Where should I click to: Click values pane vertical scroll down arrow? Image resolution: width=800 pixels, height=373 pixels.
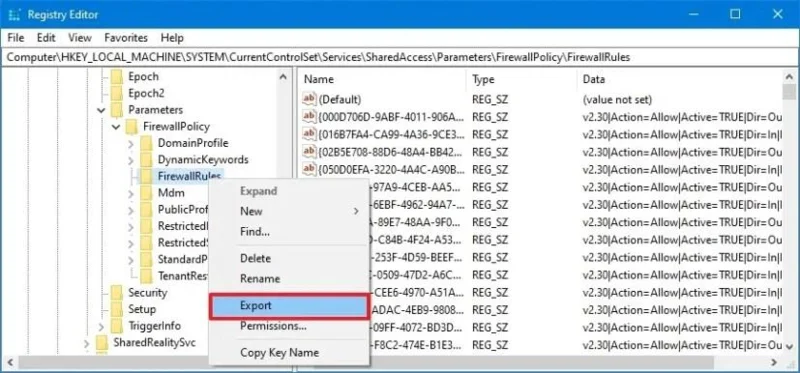click(790, 347)
